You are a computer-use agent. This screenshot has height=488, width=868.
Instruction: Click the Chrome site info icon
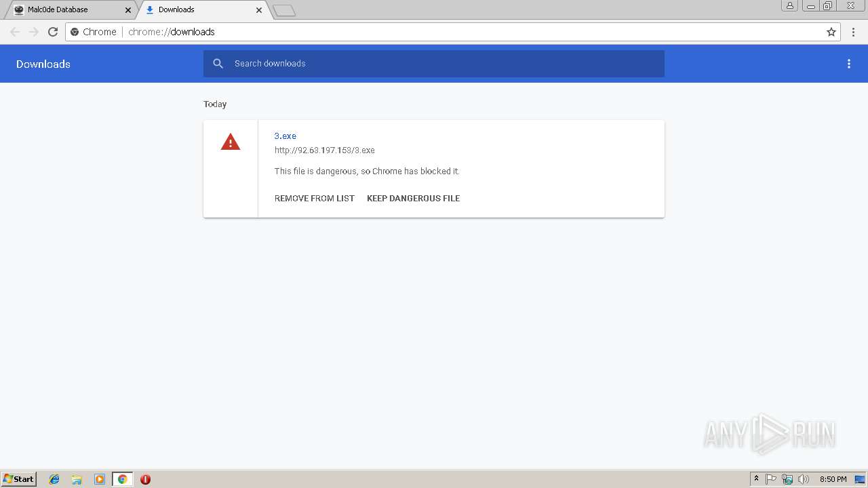[75, 32]
